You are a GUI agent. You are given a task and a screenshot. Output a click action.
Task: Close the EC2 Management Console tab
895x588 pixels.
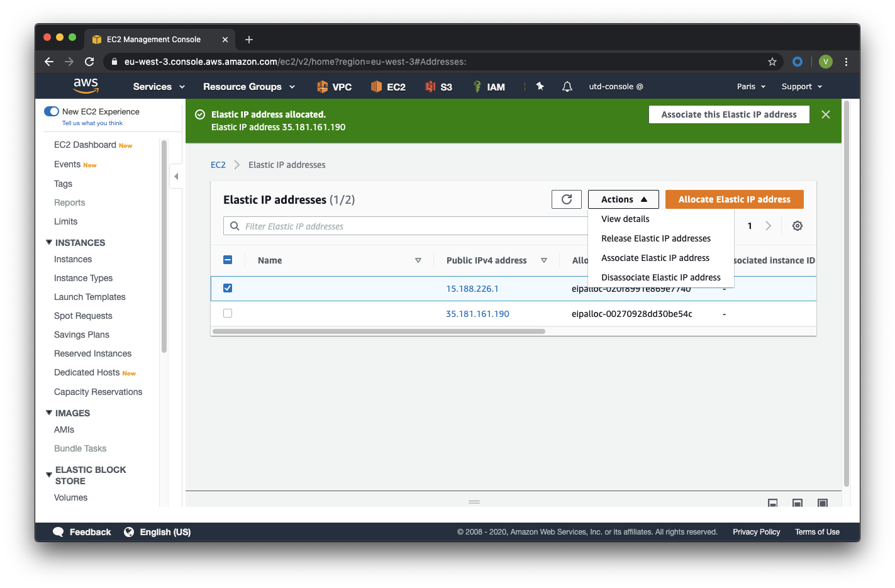pos(225,40)
